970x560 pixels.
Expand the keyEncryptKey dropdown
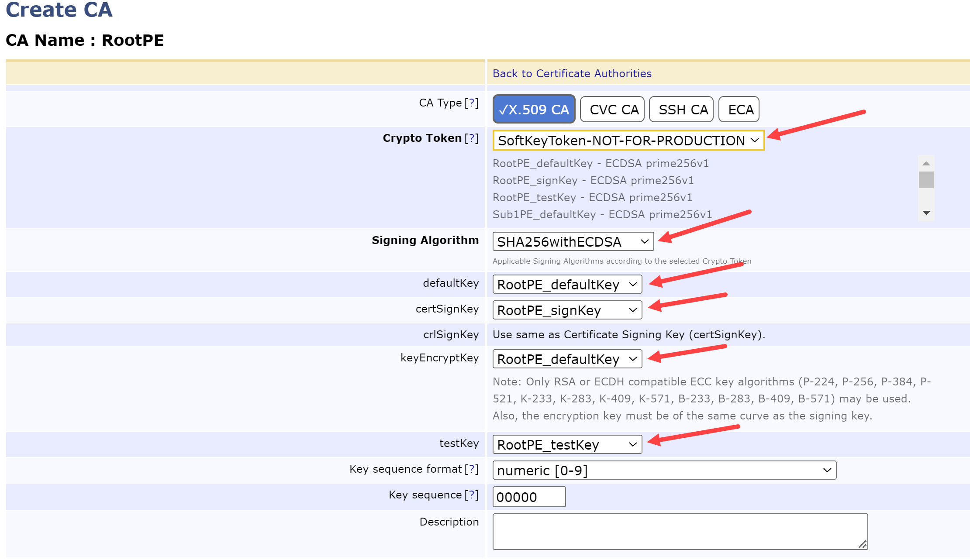click(x=567, y=359)
